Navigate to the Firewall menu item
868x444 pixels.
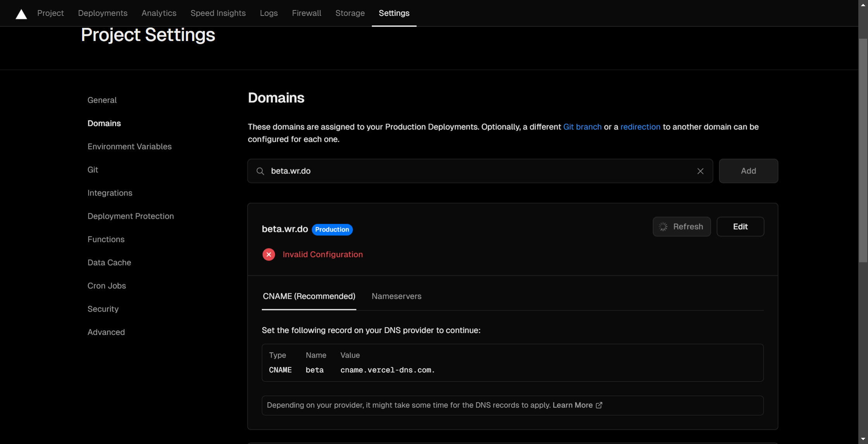pyautogui.click(x=306, y=13)
